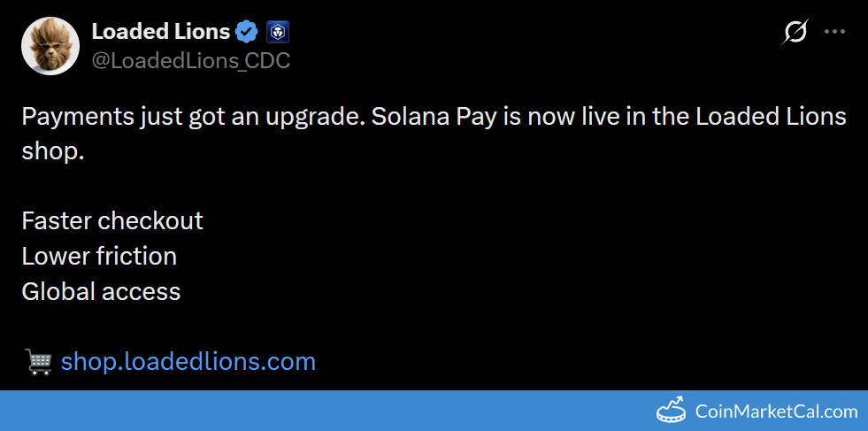868x431 pixels.
Task: Click the shopping cart emoji
Action: (x=38, y=361)
